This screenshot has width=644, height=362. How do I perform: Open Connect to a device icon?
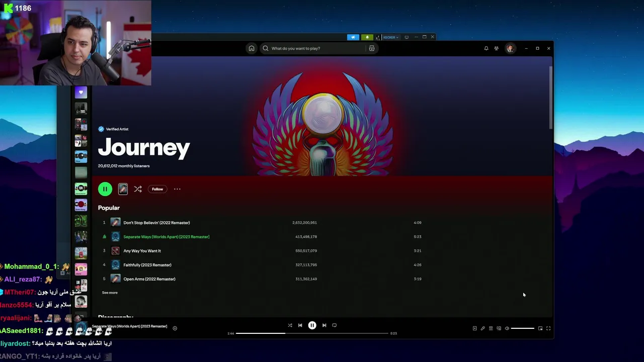tap(499, 328)
